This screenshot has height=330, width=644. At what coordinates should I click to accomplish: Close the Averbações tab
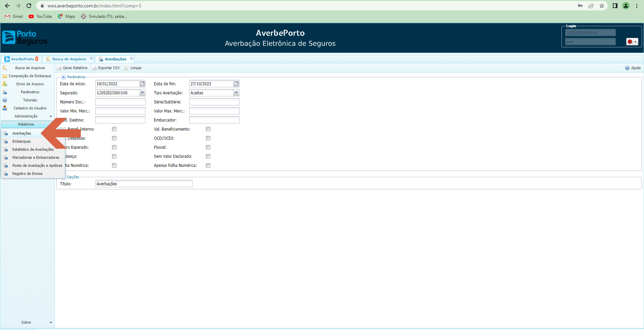coord(131,58)
